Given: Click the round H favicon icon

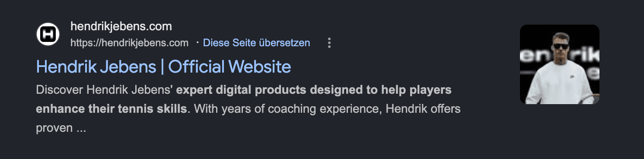Looking at the screenshot, I should pos(48,34).
